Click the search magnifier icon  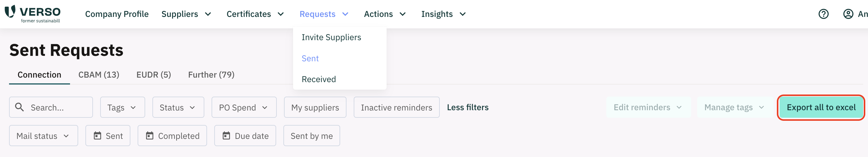pos(20,107)
